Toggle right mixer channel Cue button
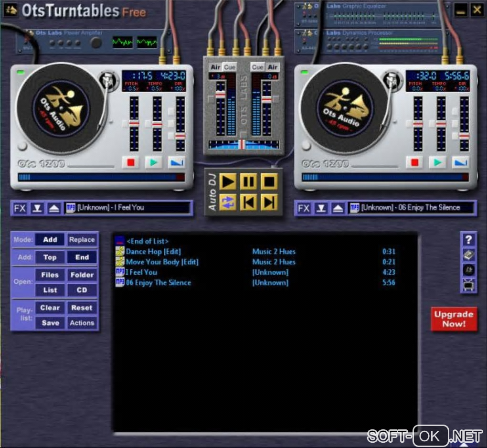Image resolution: width=487 pixels, height=448 pixels. point(257,67)
